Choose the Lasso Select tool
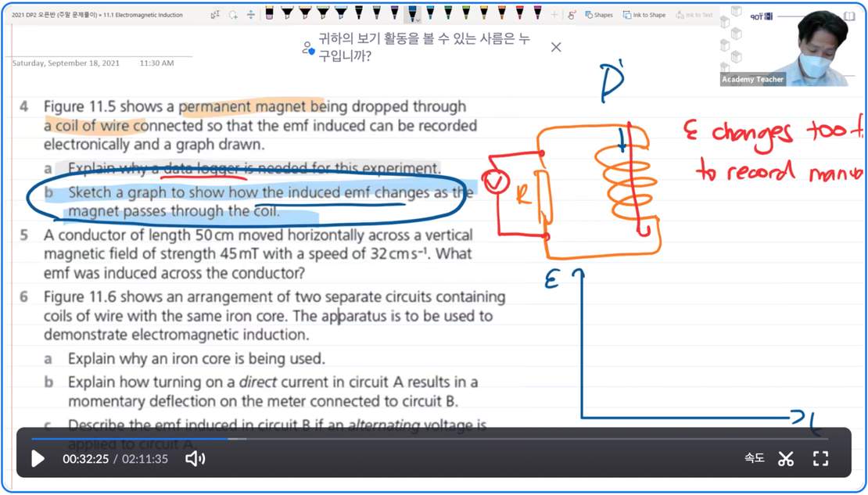The height and width of the screenshot is (495, 868). pos(233,15)
